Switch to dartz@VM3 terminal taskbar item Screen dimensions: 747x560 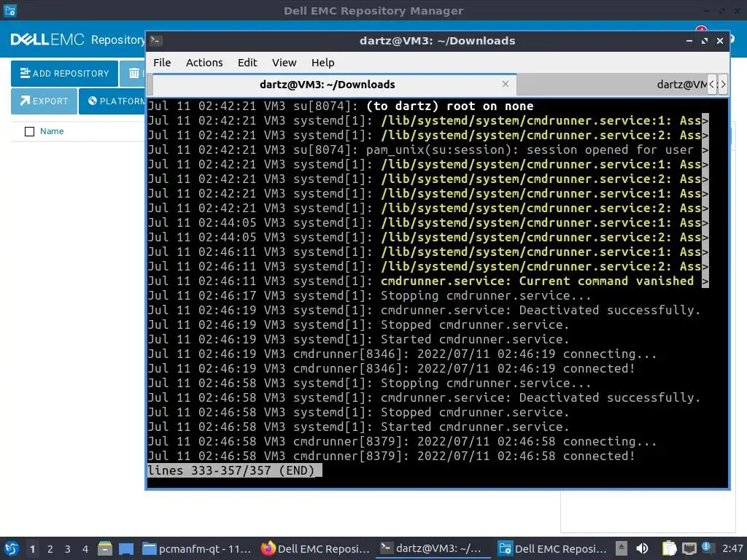coord(433,548)
